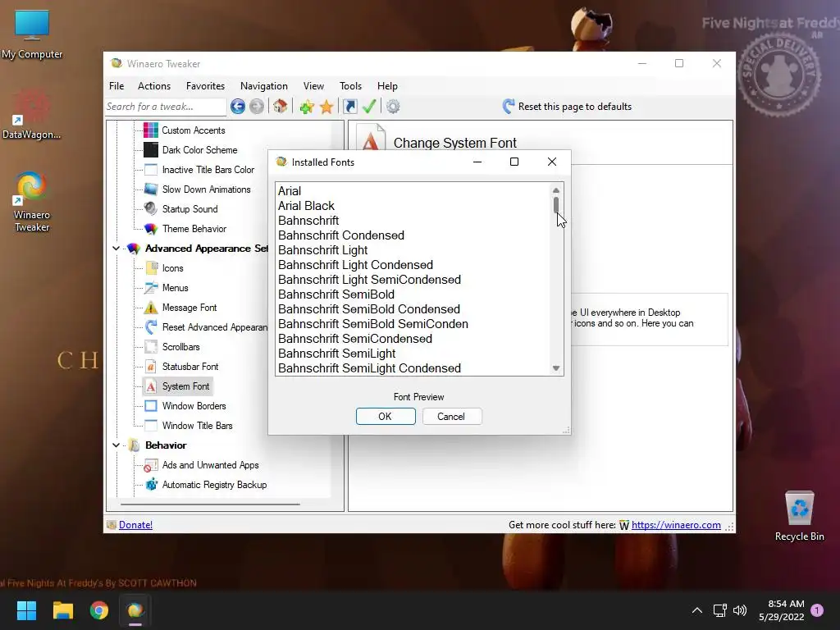Go to the Home page icon
Screen dimensions: 840x630
point(281,106)
